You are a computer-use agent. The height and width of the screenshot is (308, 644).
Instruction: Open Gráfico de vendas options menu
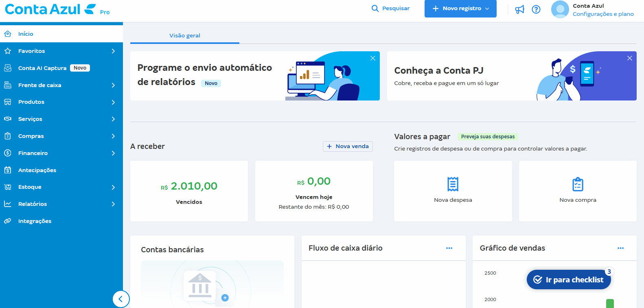click(620, 248)
